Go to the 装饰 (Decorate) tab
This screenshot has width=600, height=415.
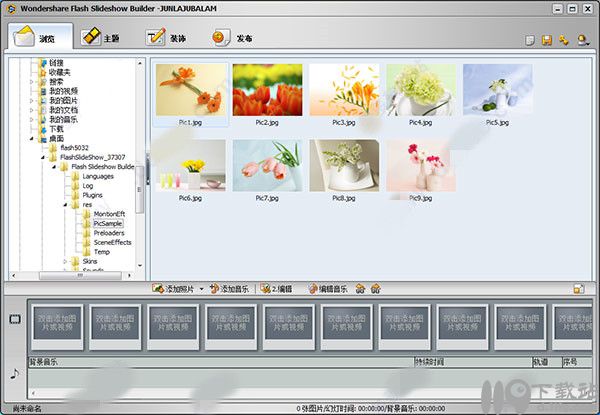[166, 37]
